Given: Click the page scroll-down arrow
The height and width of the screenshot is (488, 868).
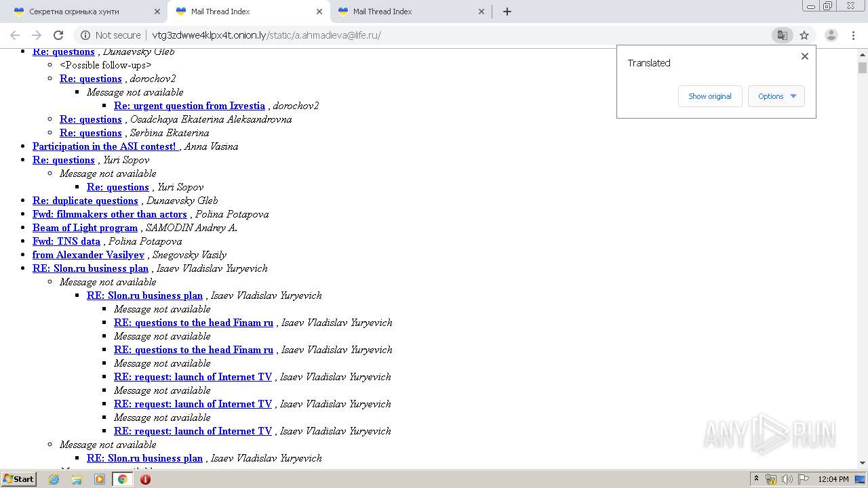Looking at the screenshot, I should click(x=863, y=463).
